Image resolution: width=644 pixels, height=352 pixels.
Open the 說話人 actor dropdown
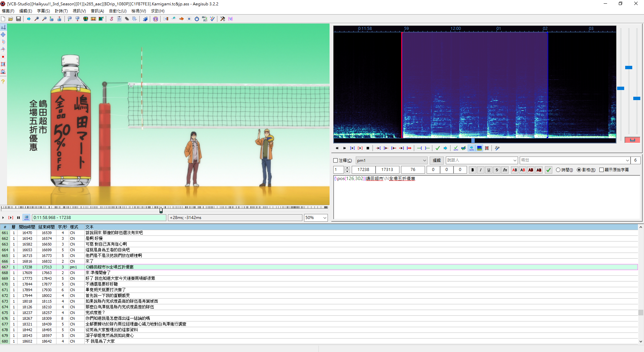(x=481, y=161)
